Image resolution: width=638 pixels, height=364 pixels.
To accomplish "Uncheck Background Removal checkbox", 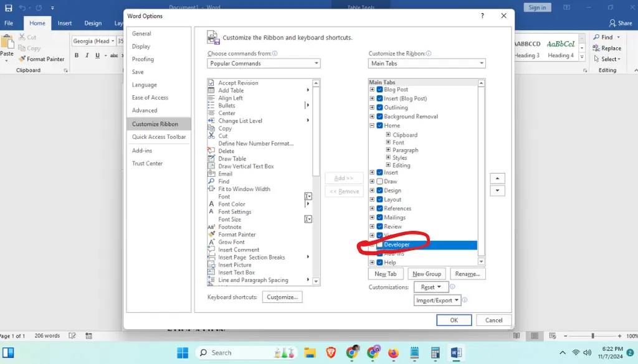I will pyautogui.click(x=379, y=116).
